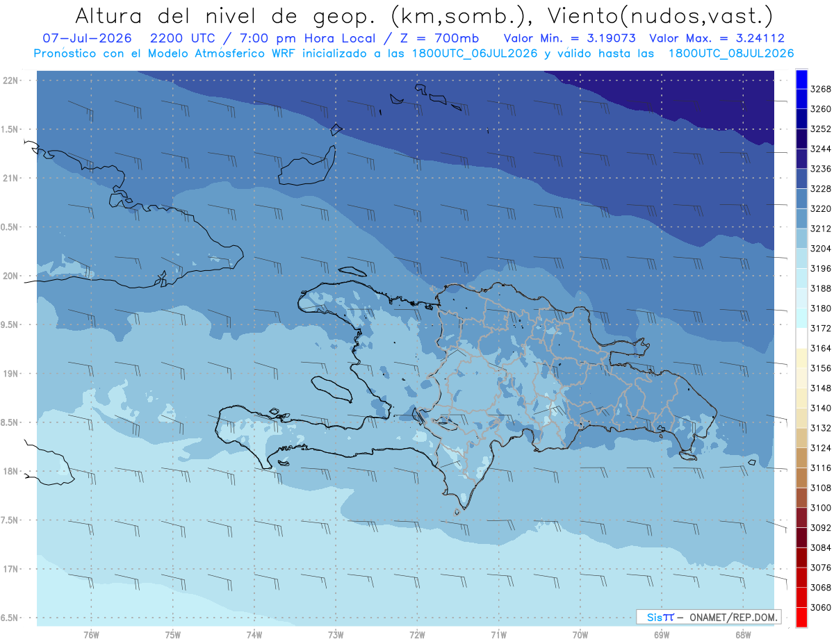This screenshot has height=644, width=834.
Task: Click the colorbar value '3252'
Action: (820, 129)
